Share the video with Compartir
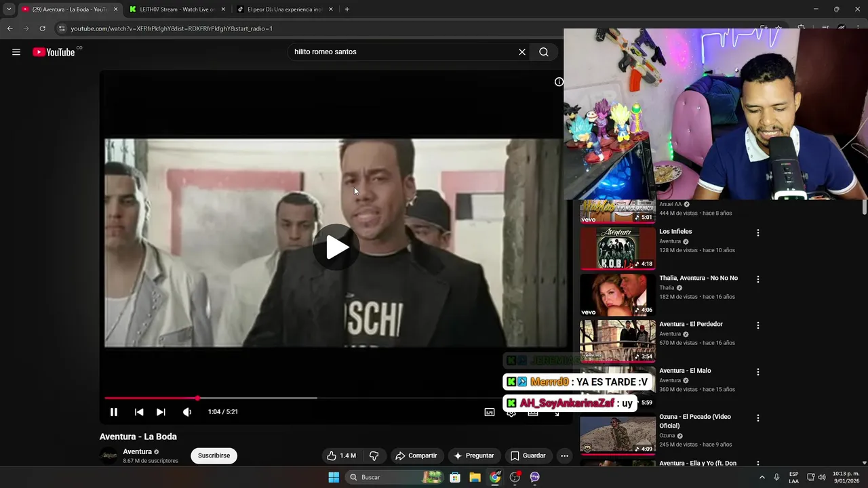Viewport: 868px width, 488px height. coord(416,456)
